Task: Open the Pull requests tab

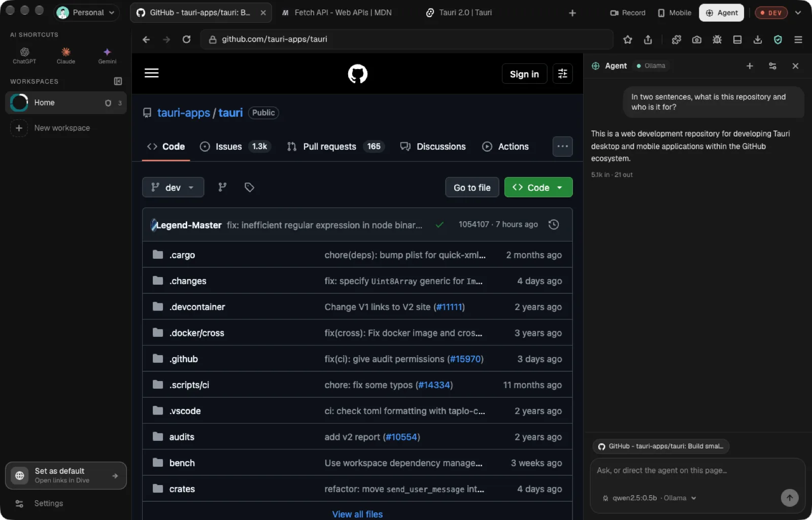Action: click(x=335, y=147)
